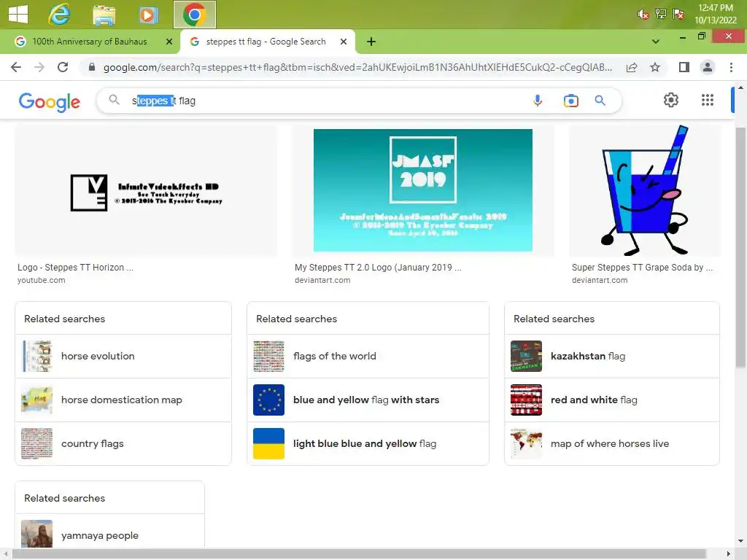Search map of where horses live

(x=612, y=444)
